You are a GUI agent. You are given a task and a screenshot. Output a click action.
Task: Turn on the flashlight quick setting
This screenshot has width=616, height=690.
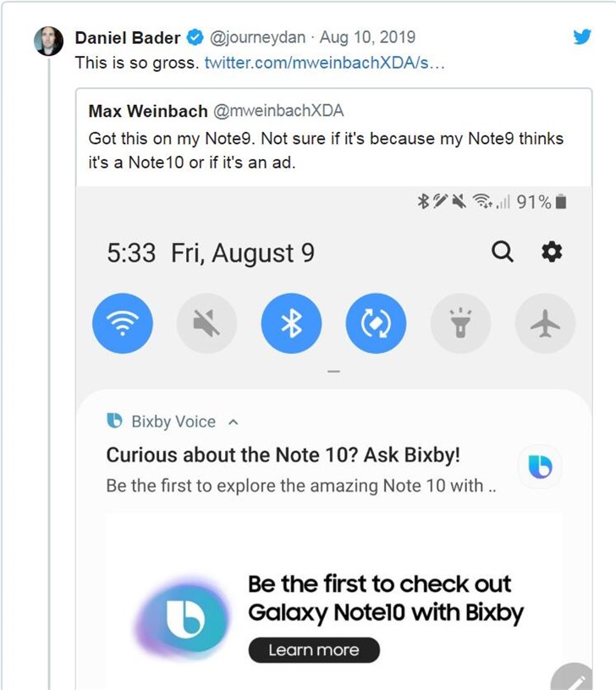click(x=460, y=323)
